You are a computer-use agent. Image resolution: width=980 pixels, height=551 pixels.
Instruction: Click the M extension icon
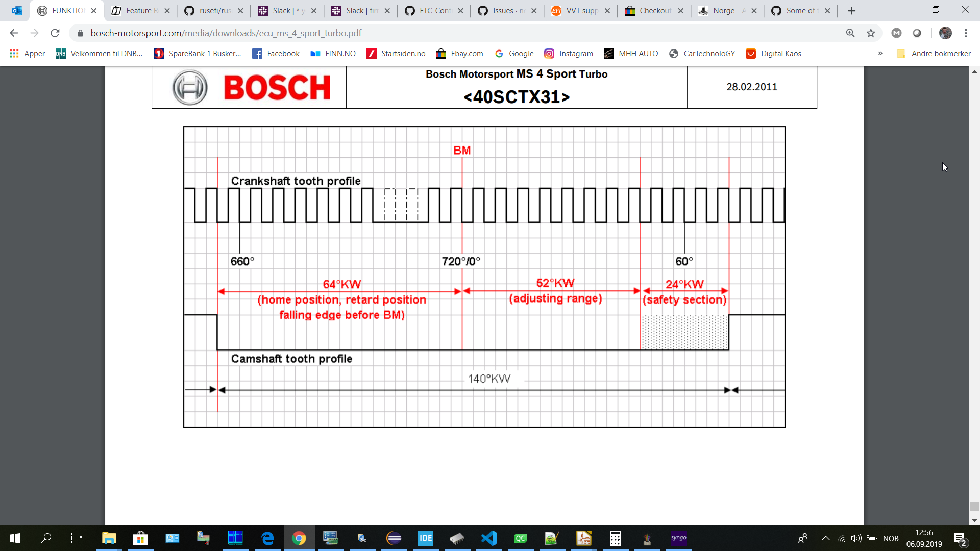896,33
